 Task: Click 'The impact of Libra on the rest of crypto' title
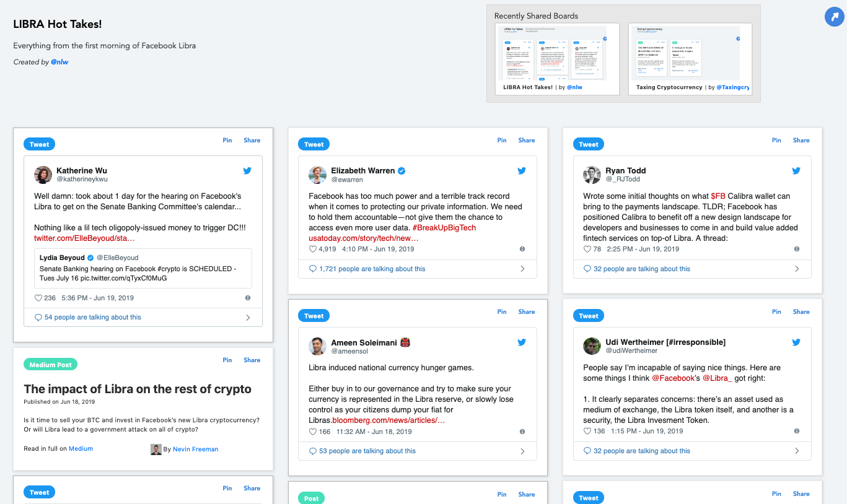click(x=138, y=389)
